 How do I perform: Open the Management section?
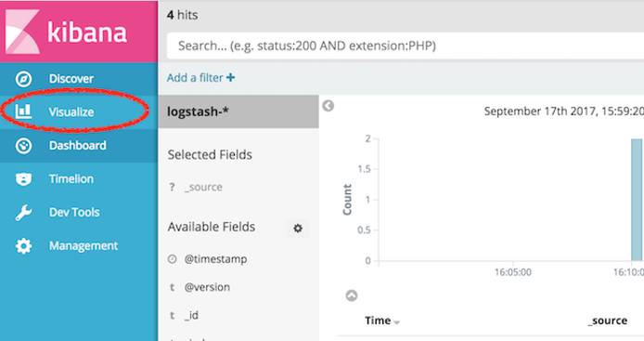pyautogui.click(x=79, y=246)
